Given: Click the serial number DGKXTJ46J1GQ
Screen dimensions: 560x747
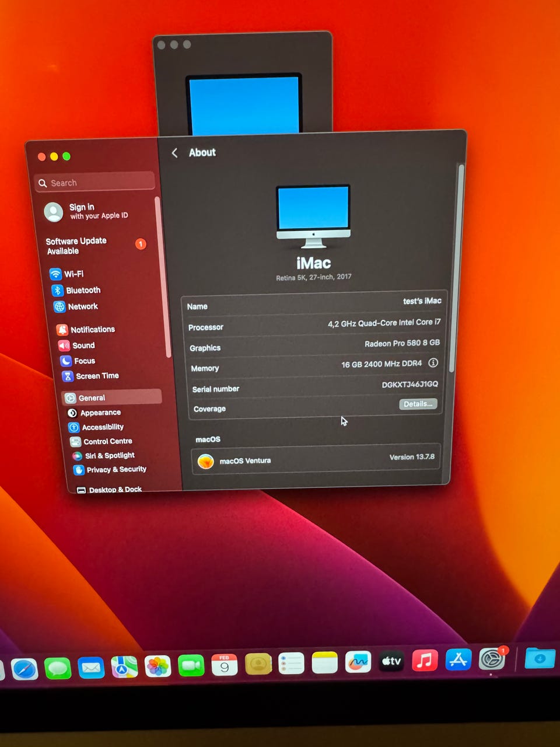Looking at the screenshot, I should click(x=410, y=384).
